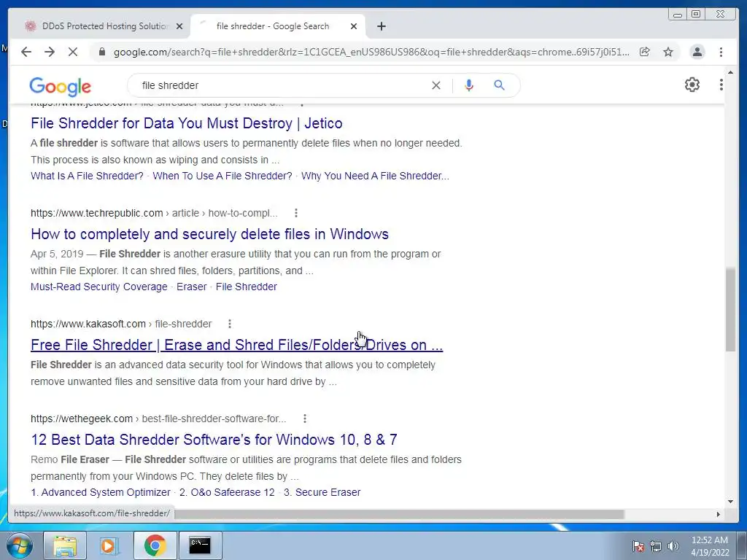Viewport: 747px width, 560px height.
Task: Restore down the Chrome window
Action: (696, 15)
